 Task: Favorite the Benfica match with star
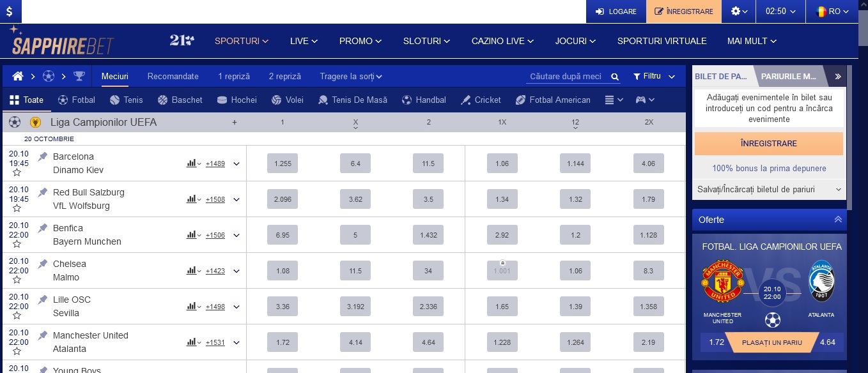[17, 244]
